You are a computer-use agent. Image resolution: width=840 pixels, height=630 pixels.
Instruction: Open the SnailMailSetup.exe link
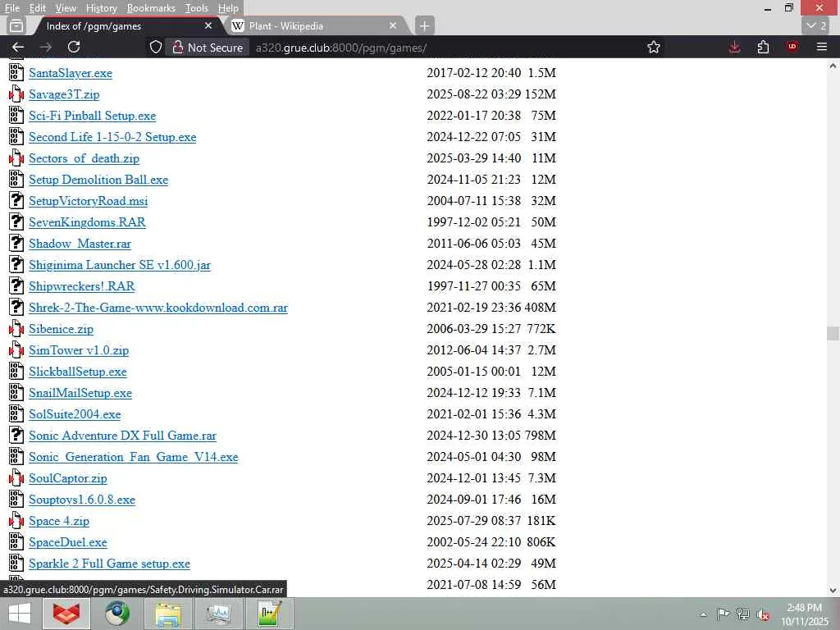point(80,393)
